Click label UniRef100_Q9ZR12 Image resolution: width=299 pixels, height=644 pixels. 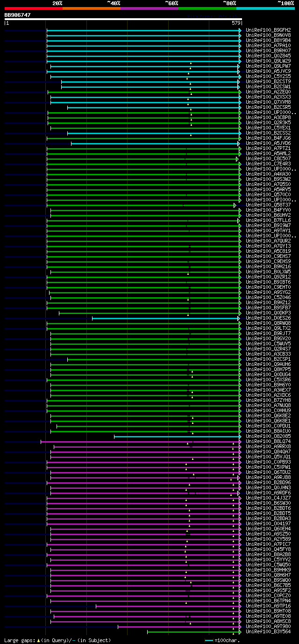point(268,277)
